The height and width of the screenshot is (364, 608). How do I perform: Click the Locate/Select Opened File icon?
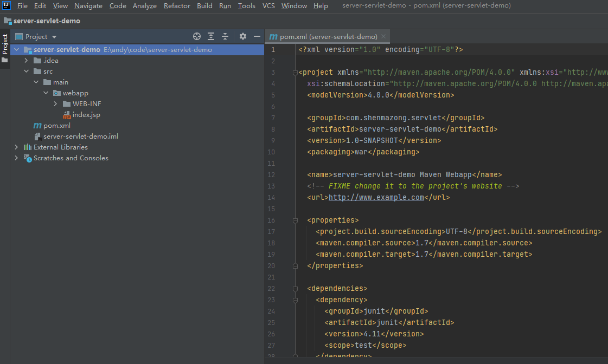[196, 36]
